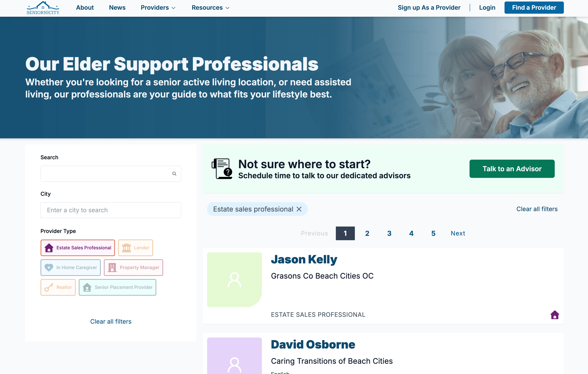The width and height of the screenshot is (588, 374).
Task: Click the City search input field
Action: click(111, 210)
